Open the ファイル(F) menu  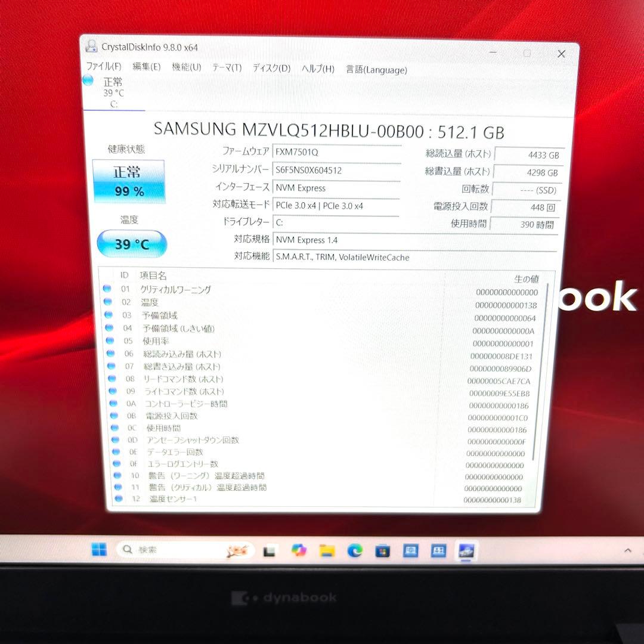click(104, 66)
